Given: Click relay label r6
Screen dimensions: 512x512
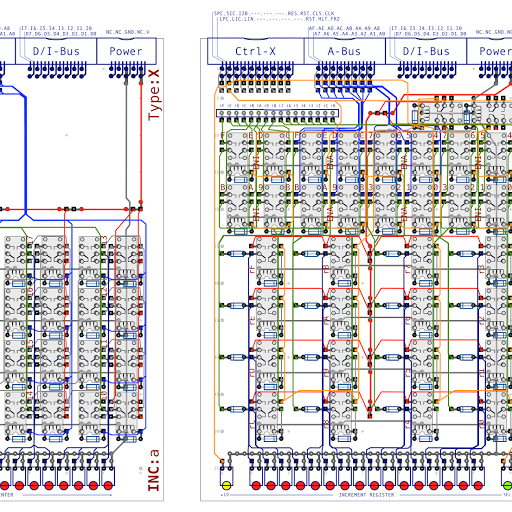Looking at the screenshot, I should 408,321.
